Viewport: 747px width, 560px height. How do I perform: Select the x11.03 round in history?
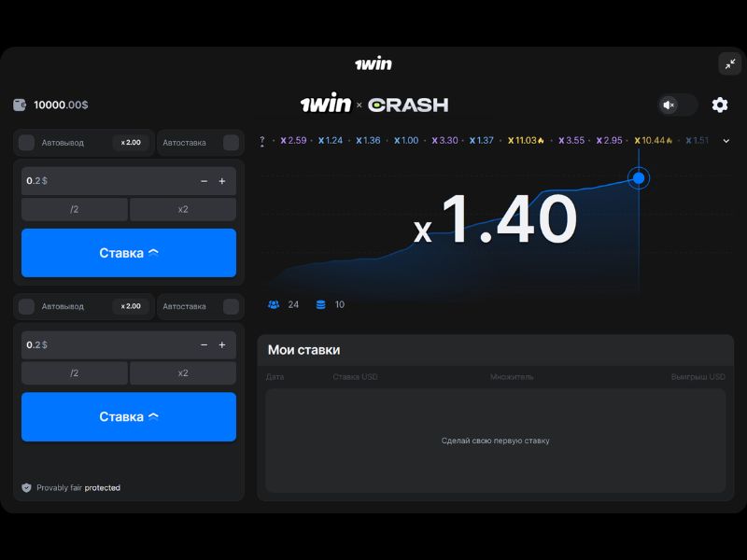pyautogui.click(x=525, y=141)
